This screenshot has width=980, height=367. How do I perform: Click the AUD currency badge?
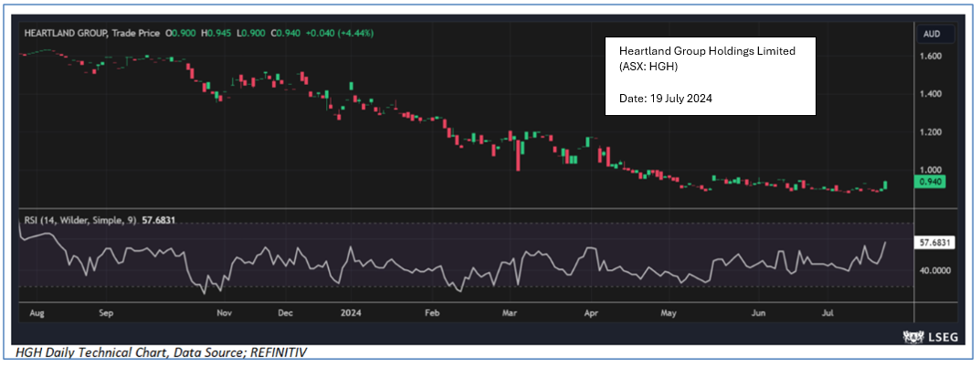[x=934, y=35]
